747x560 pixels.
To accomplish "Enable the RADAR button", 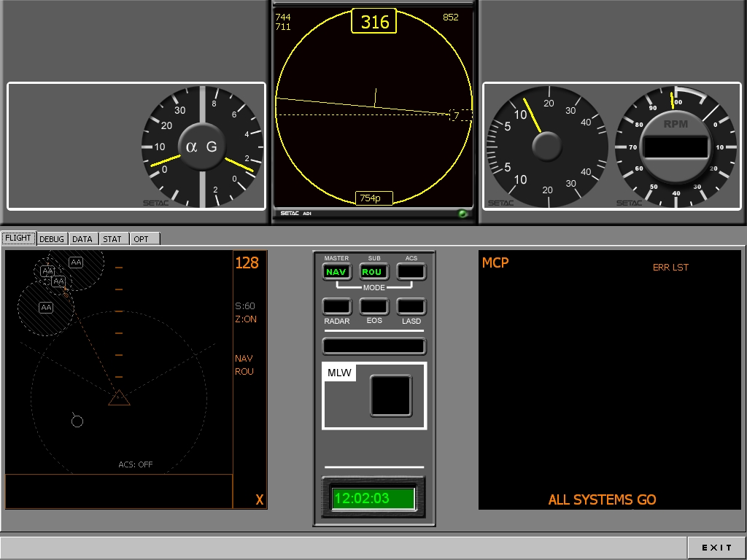I will pyautogui.click(x=337, y=307).
